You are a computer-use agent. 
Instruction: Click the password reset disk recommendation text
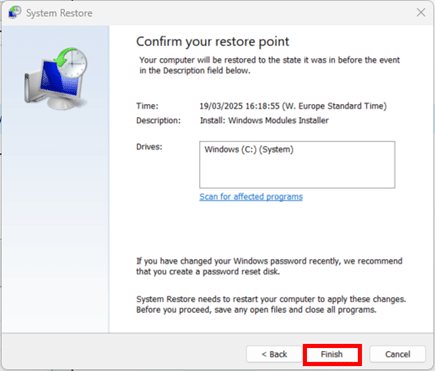[269, 266]
